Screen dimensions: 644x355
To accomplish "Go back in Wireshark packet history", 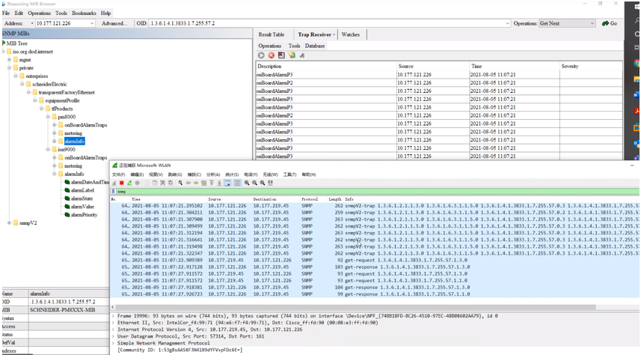I will point(188,183).
